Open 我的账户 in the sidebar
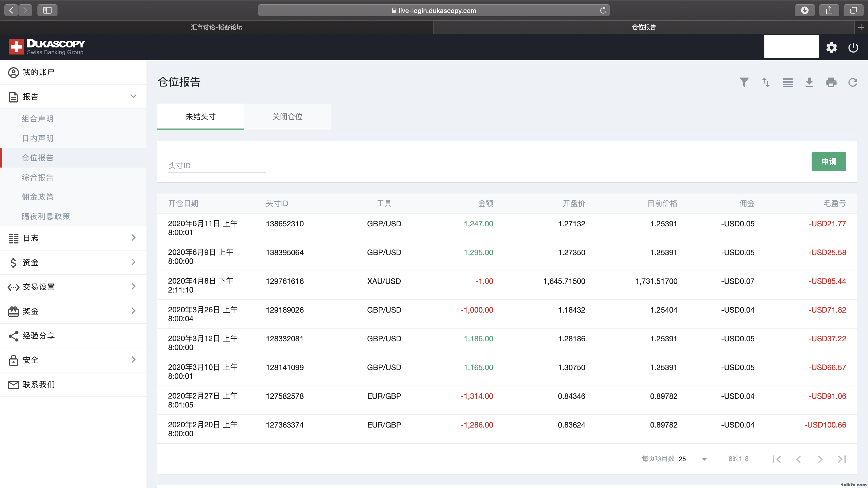This screenshot has width=868, height=488. [73, 72]
